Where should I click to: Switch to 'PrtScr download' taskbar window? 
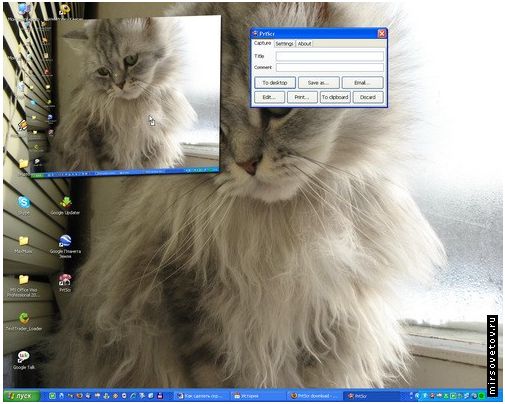315,396
